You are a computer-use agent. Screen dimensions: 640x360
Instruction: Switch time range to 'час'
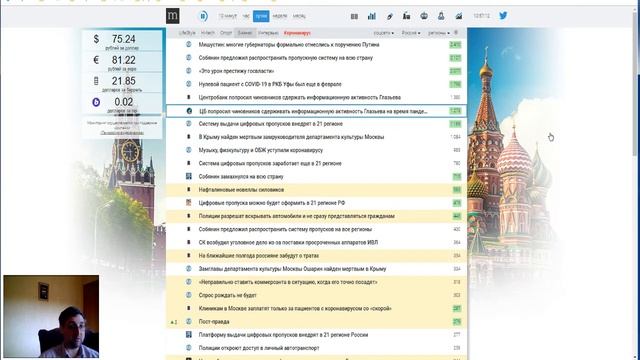pyautogui.click(x=246, y=16)
